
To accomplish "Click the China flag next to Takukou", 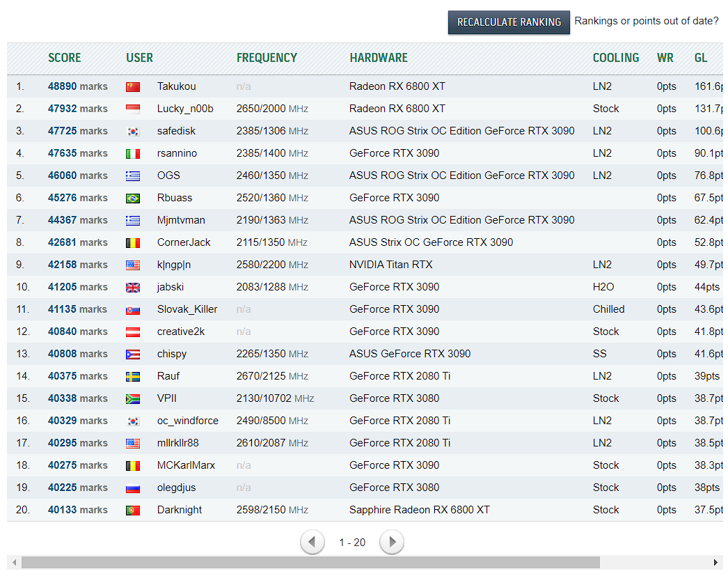I will coord(133,87).
